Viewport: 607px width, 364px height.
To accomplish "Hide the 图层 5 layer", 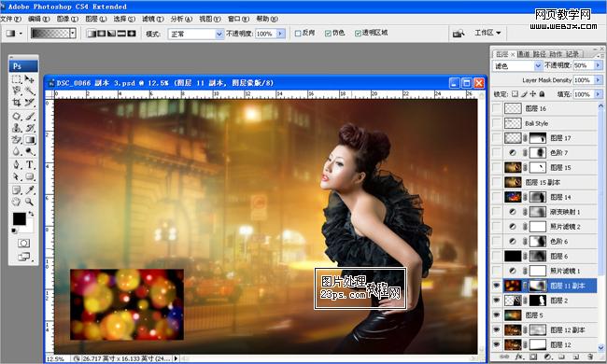I will click(497, 315).
